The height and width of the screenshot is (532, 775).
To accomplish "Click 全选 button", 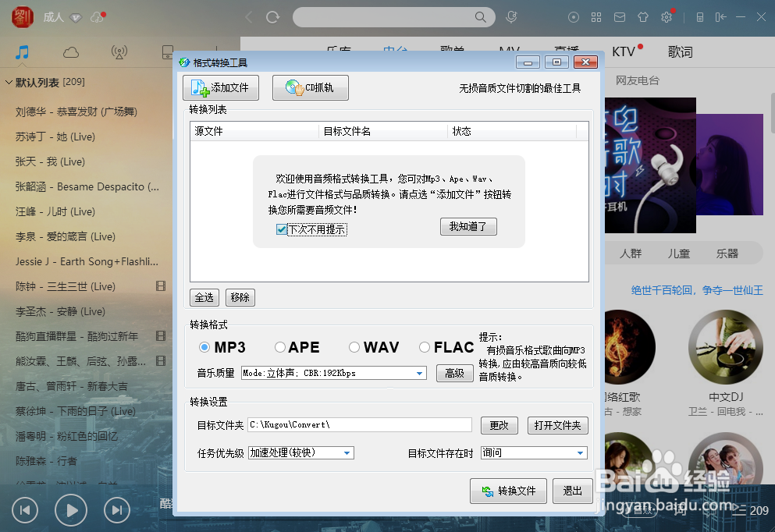I will tap(204, 297).
